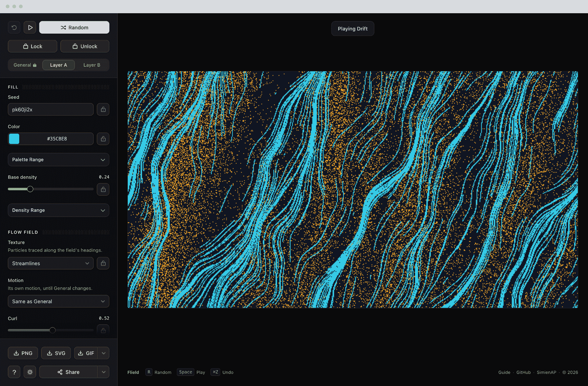This screenshot has width=588, height=386.
Task: Open the Guide link
Action: tap(504, 372)
